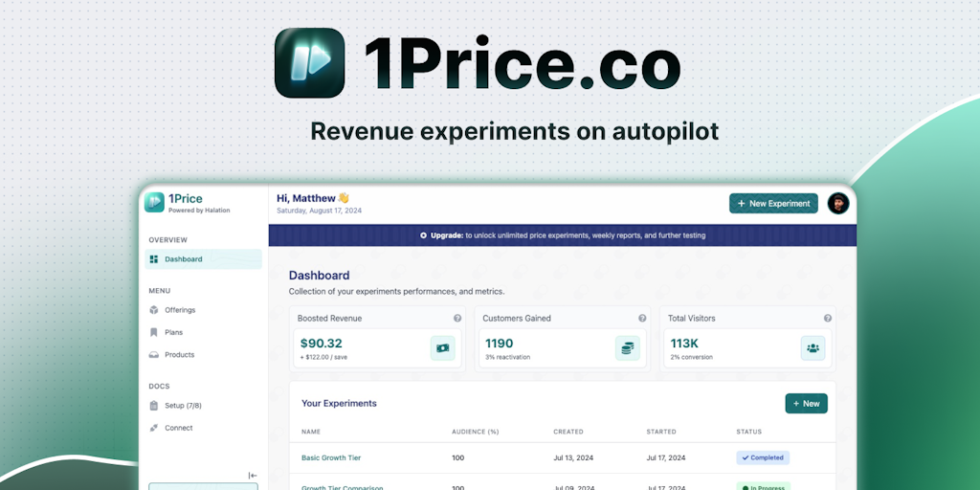Collapse the sidebar with the arrow icon
Screen dimensions: 980x490
[253, 476]
